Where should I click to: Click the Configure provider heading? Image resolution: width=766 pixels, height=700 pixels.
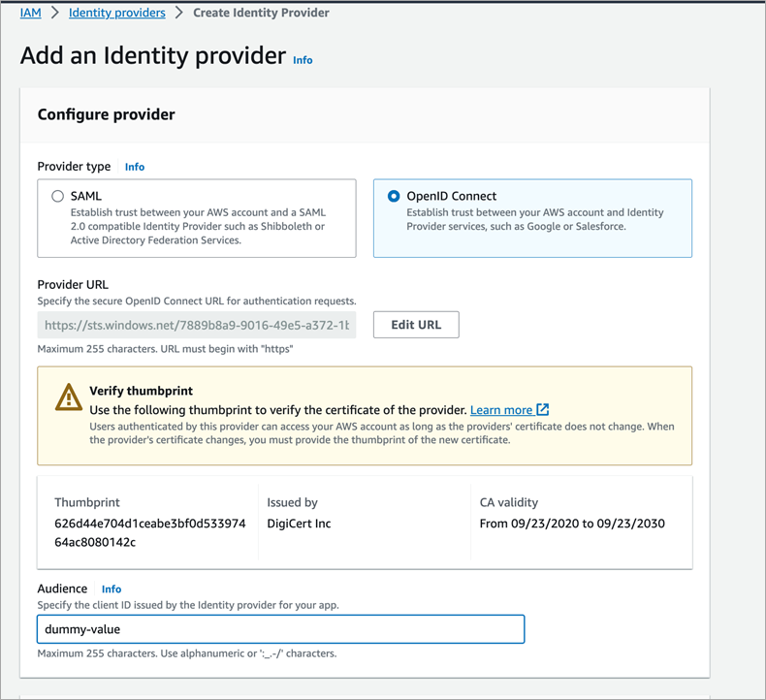[x=106, y=114]
